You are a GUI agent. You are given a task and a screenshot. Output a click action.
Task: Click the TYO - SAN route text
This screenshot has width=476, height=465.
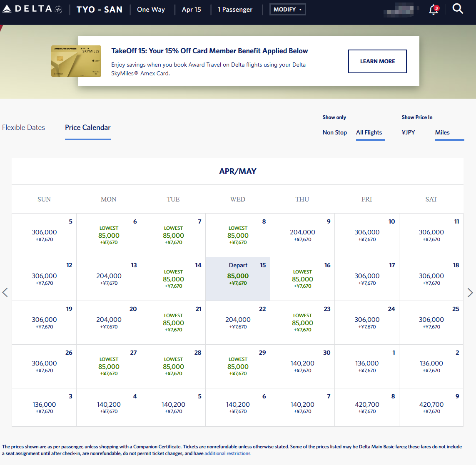coord(99,10)
